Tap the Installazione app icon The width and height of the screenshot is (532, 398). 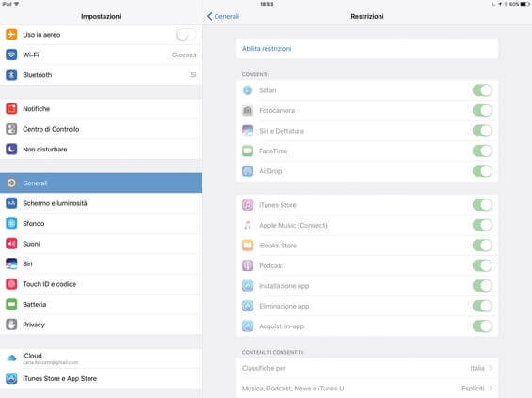tap(248, 286)
